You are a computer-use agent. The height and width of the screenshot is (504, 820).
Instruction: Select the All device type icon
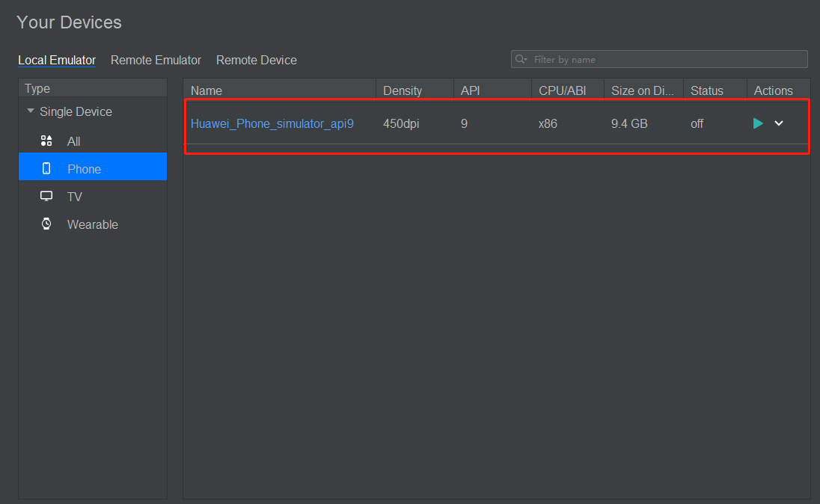point(46,141)
